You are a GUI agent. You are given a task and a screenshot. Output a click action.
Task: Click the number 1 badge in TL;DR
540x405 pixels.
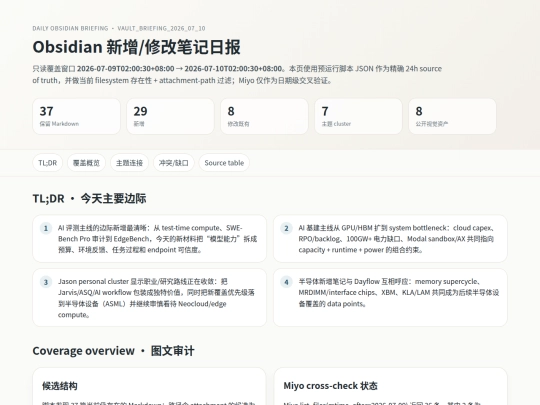click(45, 228)
